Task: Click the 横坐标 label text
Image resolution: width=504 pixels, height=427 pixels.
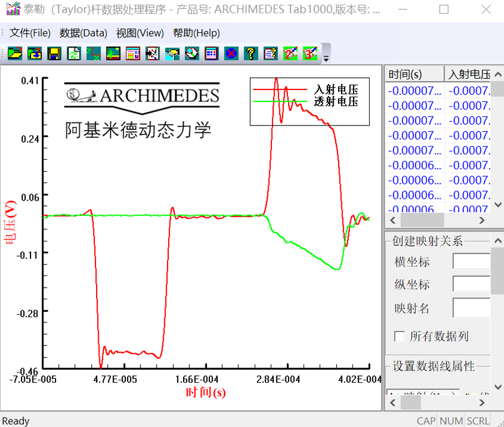Action: pos(412,262)
